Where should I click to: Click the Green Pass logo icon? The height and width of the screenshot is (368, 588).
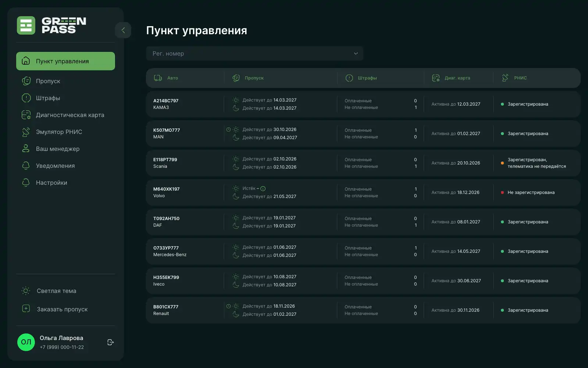(x=26, y=25)
